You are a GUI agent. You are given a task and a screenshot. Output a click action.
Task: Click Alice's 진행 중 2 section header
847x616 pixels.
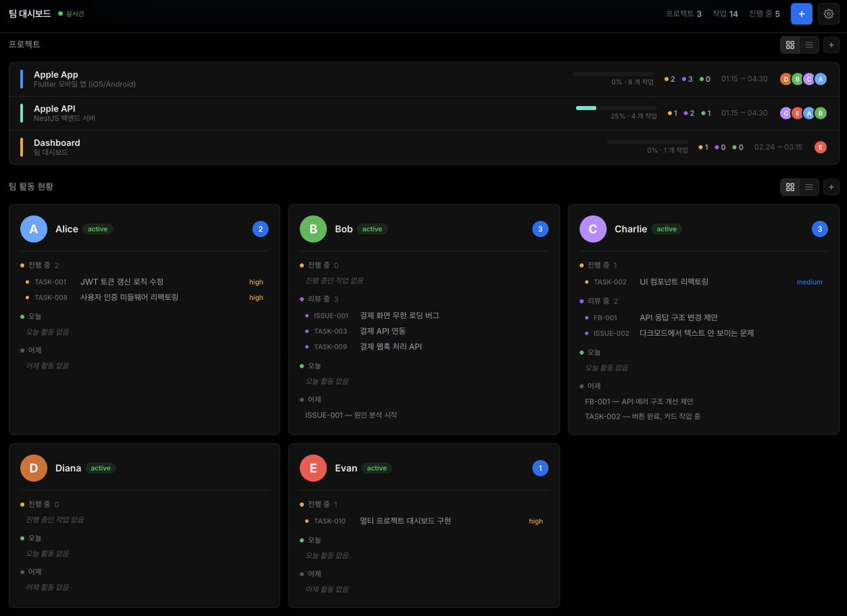(x=40, y=265)
